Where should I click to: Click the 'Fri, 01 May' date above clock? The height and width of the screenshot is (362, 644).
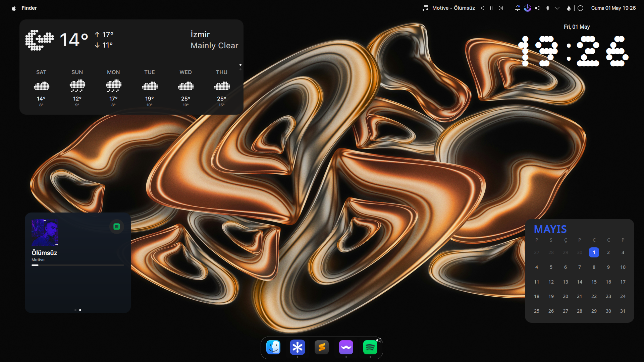click(x=577, y=27)
